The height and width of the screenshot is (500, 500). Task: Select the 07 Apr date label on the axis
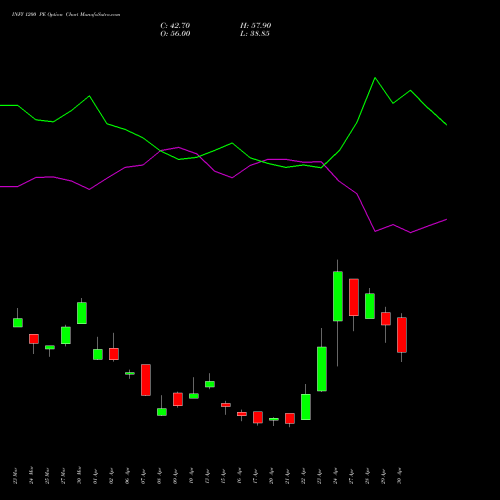coord(143,476)
